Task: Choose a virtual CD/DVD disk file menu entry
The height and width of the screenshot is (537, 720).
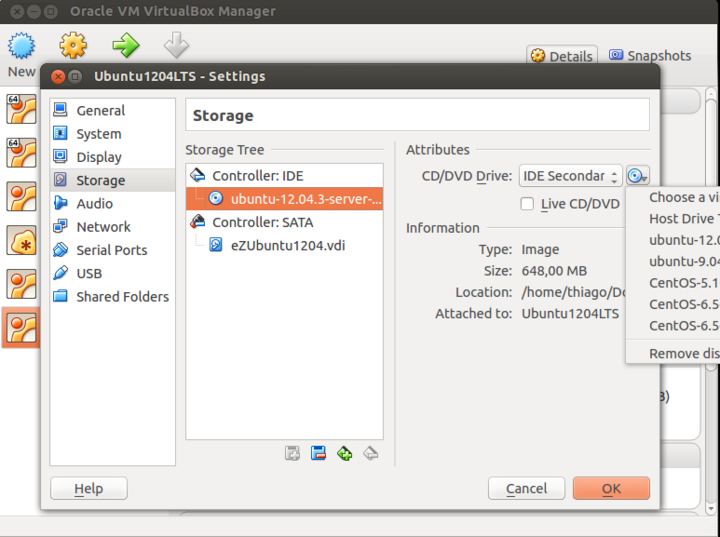Action: tap(674, 198)
